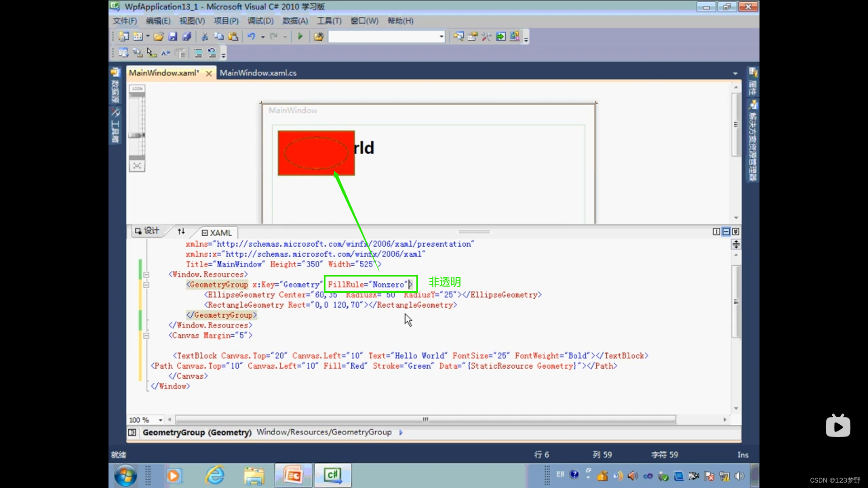Open the 视图(V) menu
This screenshot has width=868, height=488.
point(192,21)
